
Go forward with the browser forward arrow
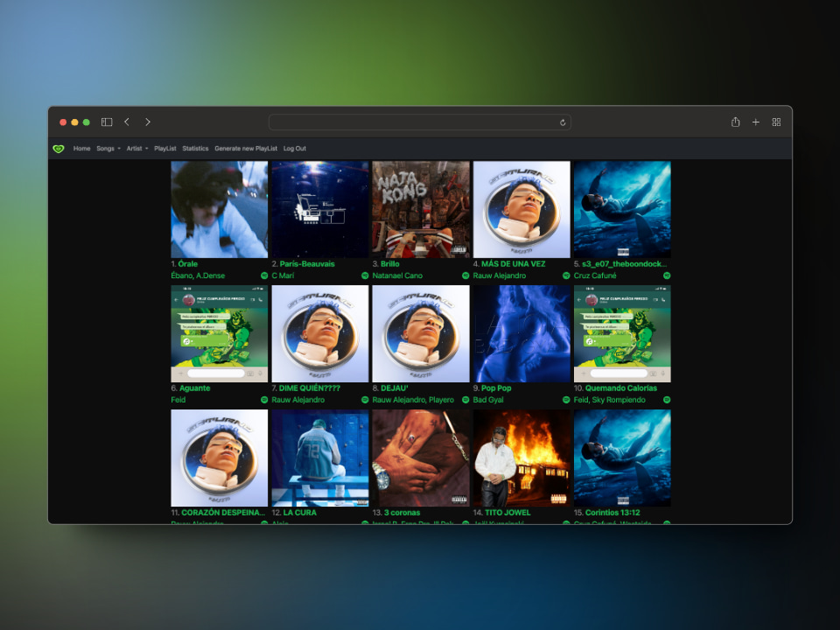pos(148,122)
